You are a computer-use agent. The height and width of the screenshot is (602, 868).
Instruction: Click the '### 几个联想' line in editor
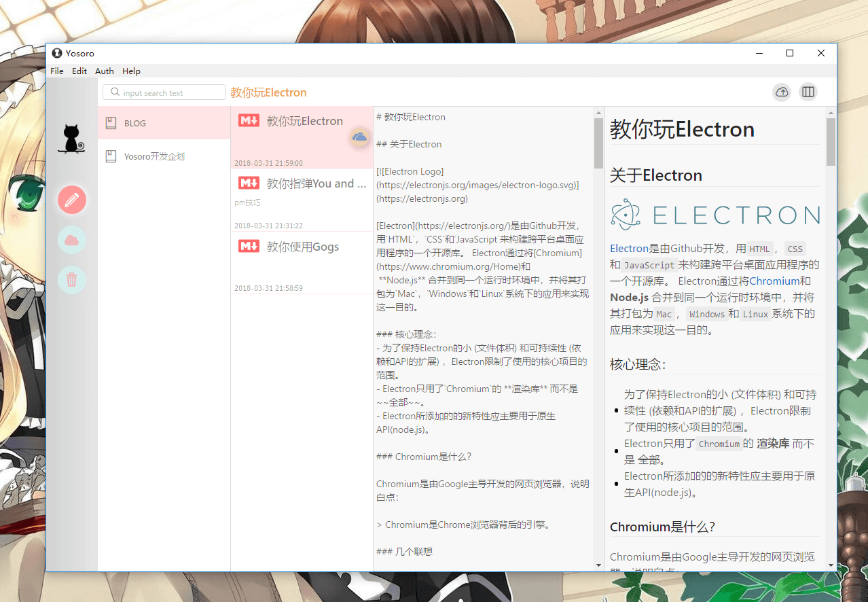pyautogui.click(x=404, y=552)
